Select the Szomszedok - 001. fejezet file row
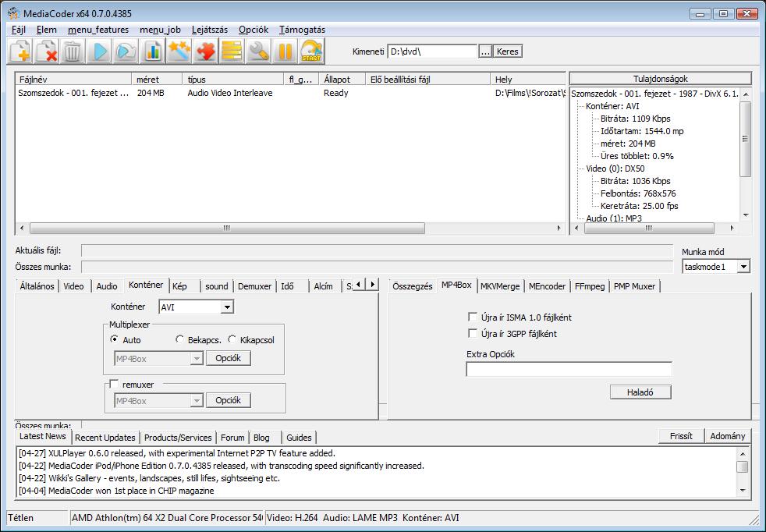 click(291, 93)
